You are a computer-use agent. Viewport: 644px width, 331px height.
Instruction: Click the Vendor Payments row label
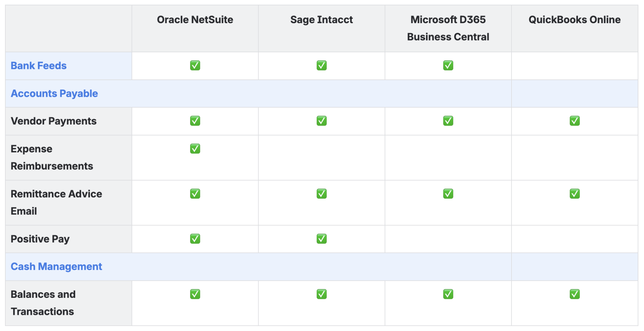pos(54,121)
